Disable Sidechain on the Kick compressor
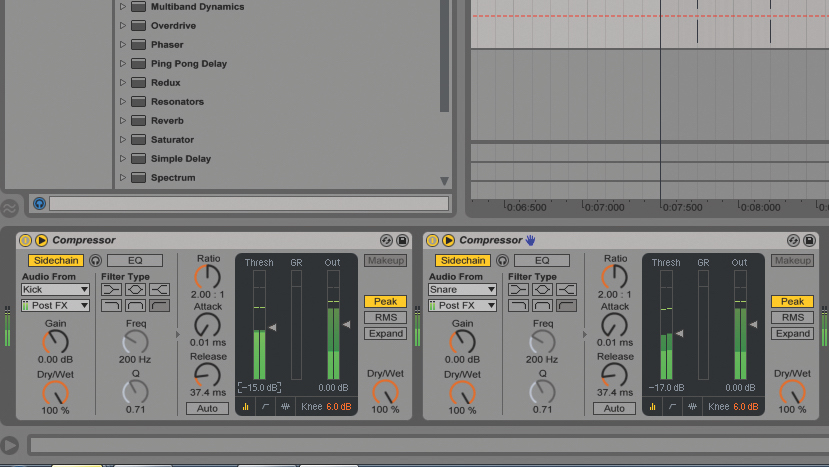The width and height of the screenshot is (829, 467). click(56, 260)
